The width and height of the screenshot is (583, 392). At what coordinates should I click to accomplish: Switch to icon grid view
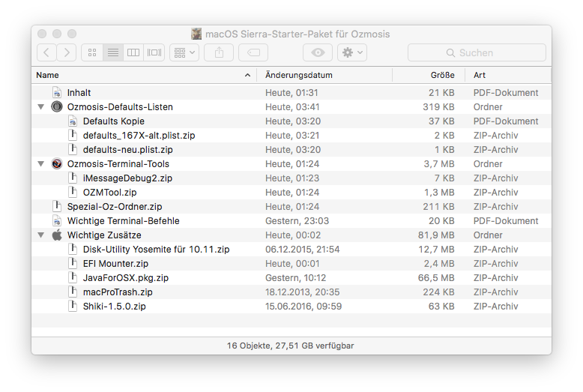tap(92, 52)
